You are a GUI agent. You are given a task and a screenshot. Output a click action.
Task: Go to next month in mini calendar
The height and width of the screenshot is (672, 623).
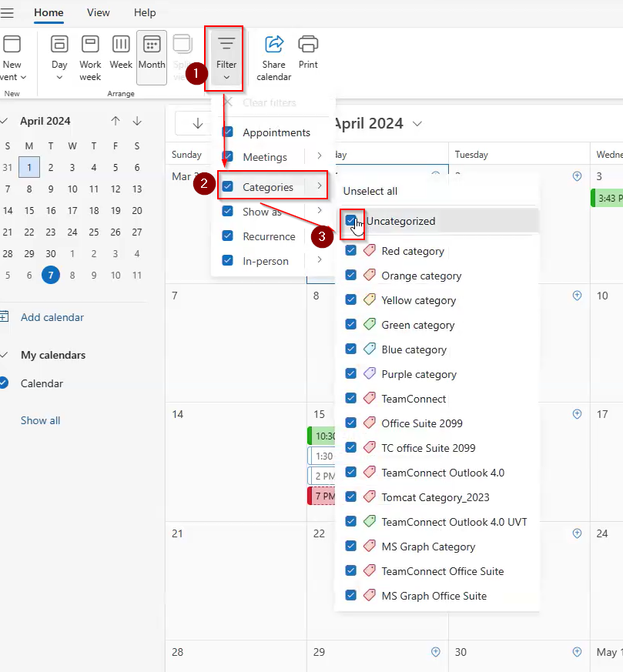click(137, 121)
